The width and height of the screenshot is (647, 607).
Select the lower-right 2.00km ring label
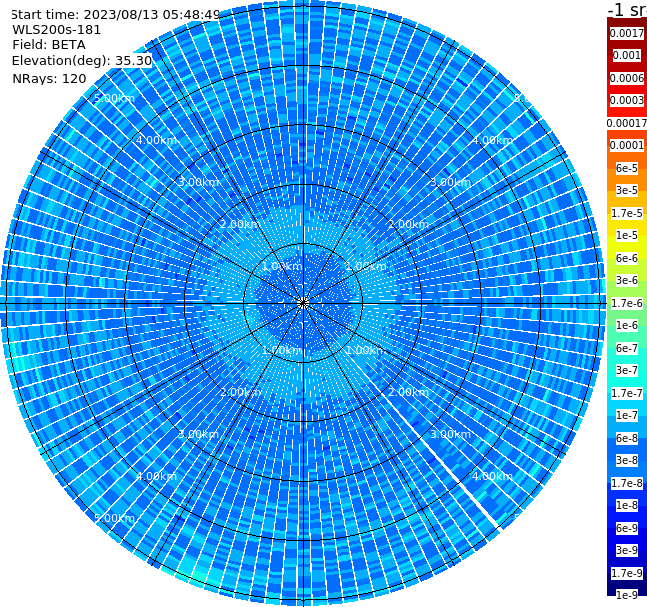[408, 392]
